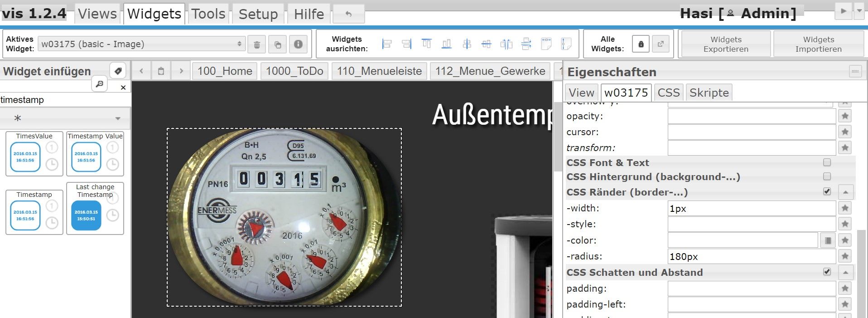Align widgets to the left edge
Screen dimensions: 868x318
coord(386,44)
